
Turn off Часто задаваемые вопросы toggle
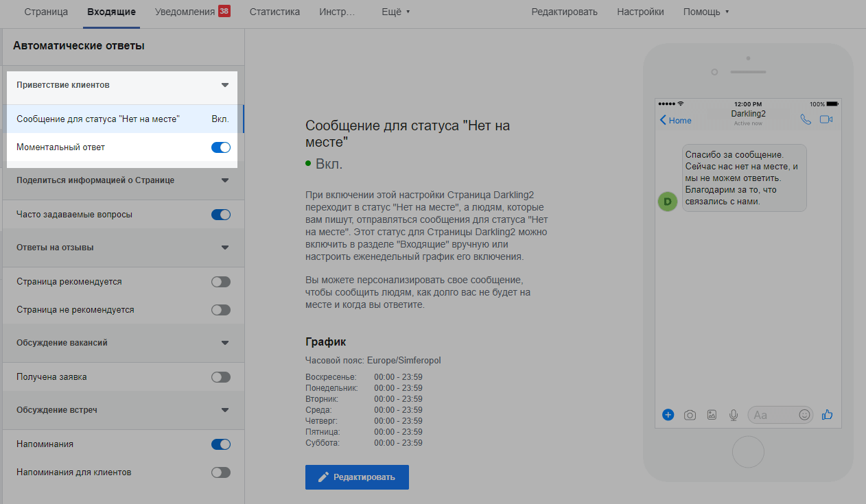220,215
